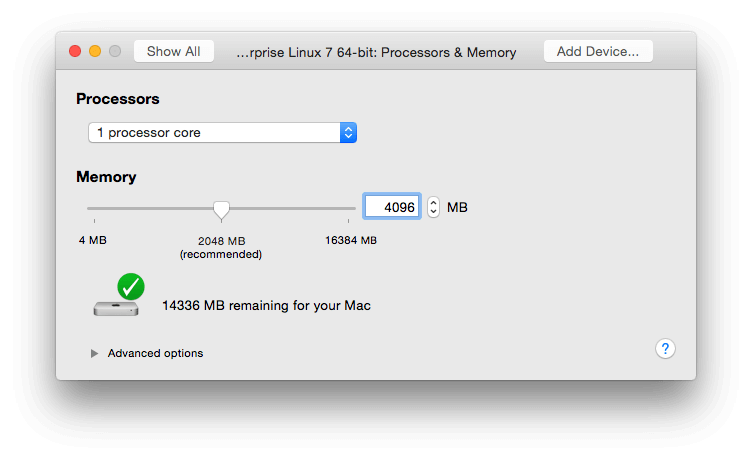Click the blue dropdown arrows for processors

coord(349,132)
